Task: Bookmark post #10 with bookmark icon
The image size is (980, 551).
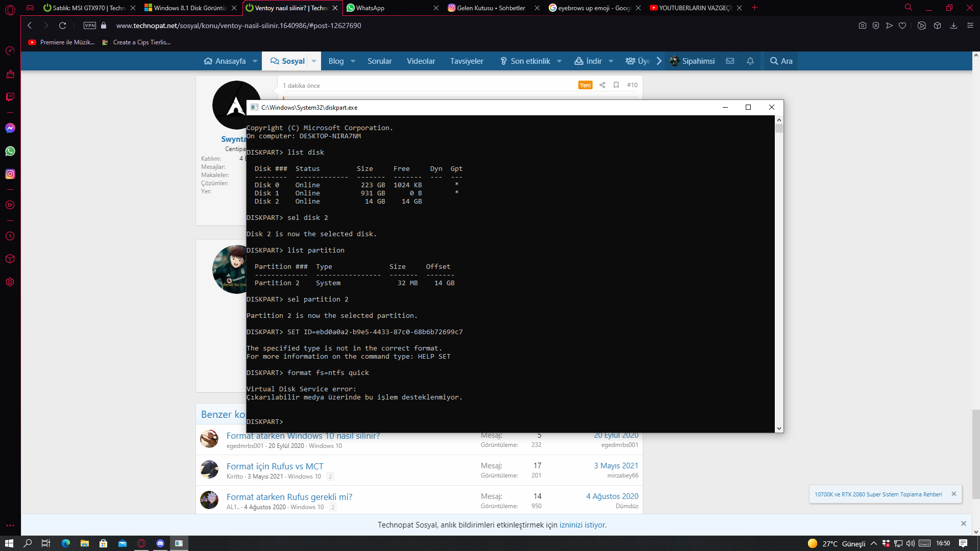Action: pos(616,85)
